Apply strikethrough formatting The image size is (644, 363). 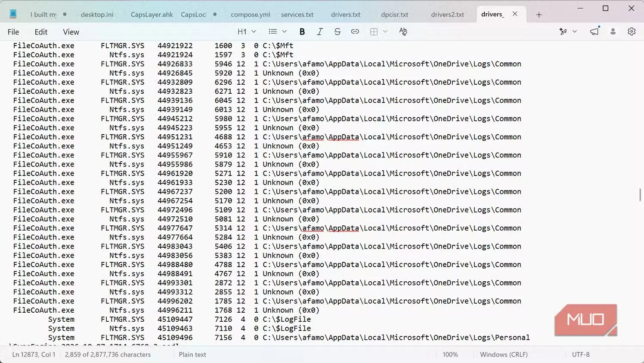pyautogui.click(x=337, y=31)
